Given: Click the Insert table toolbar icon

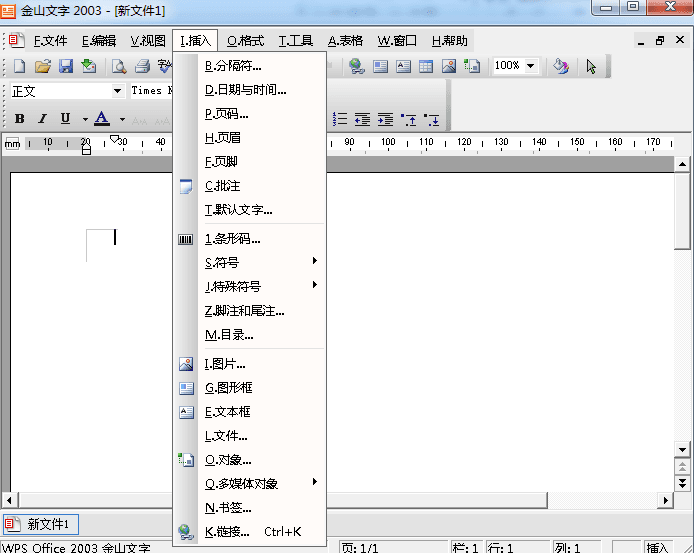Looking at the screenshot, I should tap(426, 66).
